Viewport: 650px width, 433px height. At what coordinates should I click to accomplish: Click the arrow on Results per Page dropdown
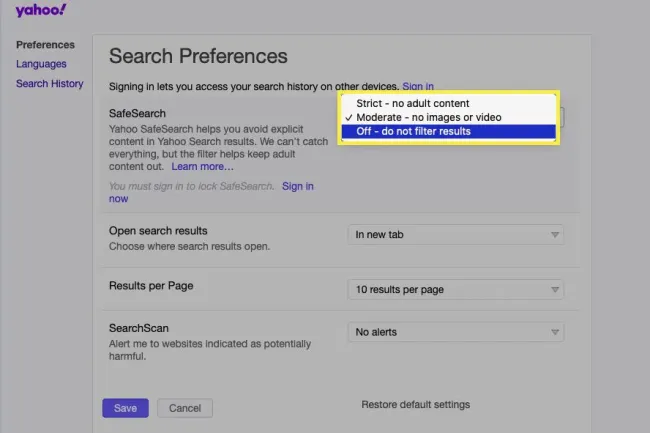[x=554, y=291]
